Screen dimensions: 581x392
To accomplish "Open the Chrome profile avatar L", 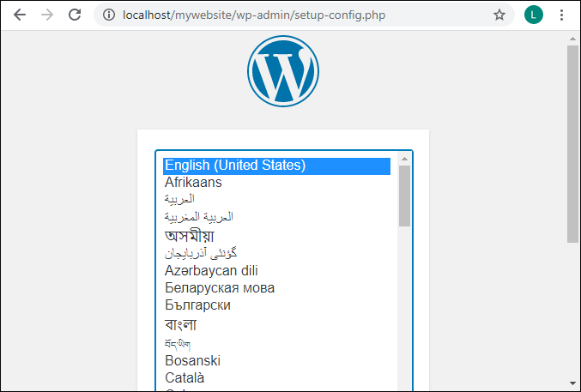I will click(x=534, y=15).
